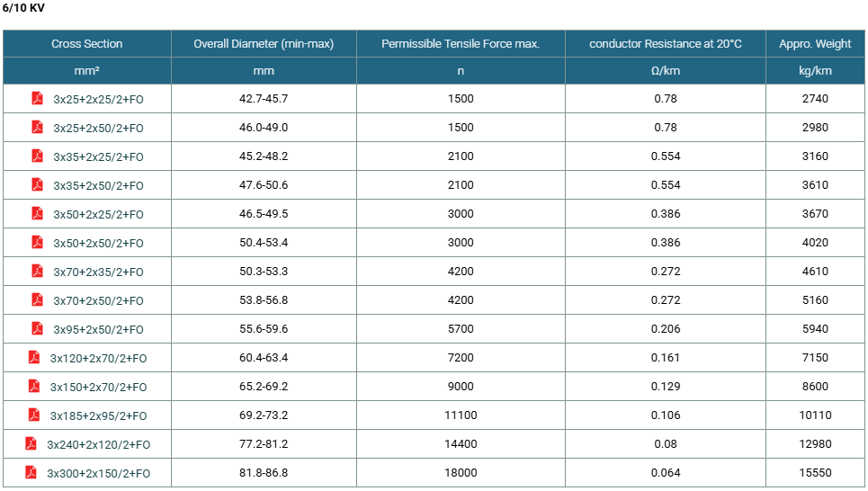Open PDF icon for 3x300+2x150/2+FO
The image size is (868, 491).
(x=31, y=473)
